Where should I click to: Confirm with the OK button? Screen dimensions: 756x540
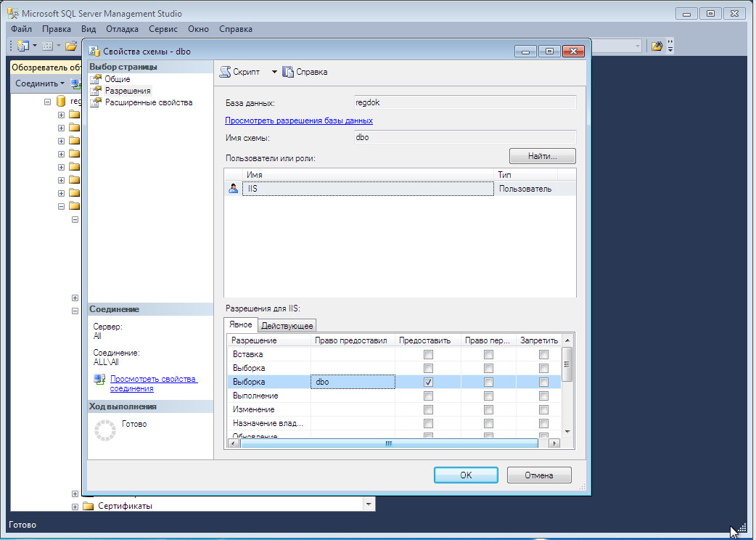pyautogui.click(x=466, y=475)
